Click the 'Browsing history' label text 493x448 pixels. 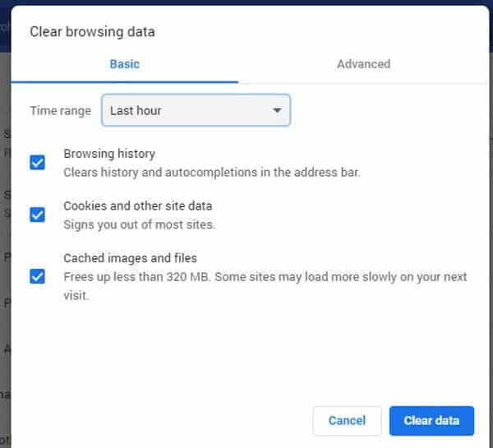(109, 154)
